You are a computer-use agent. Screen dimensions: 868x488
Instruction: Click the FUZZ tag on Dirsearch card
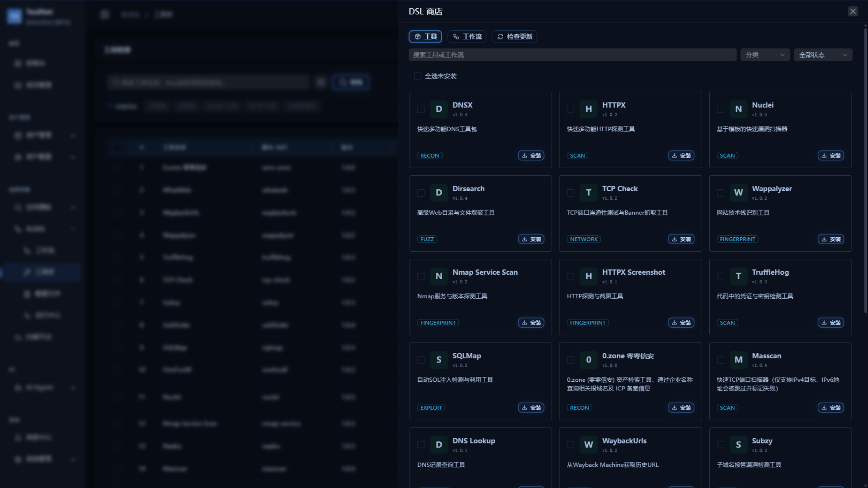[x=427, y=239]
